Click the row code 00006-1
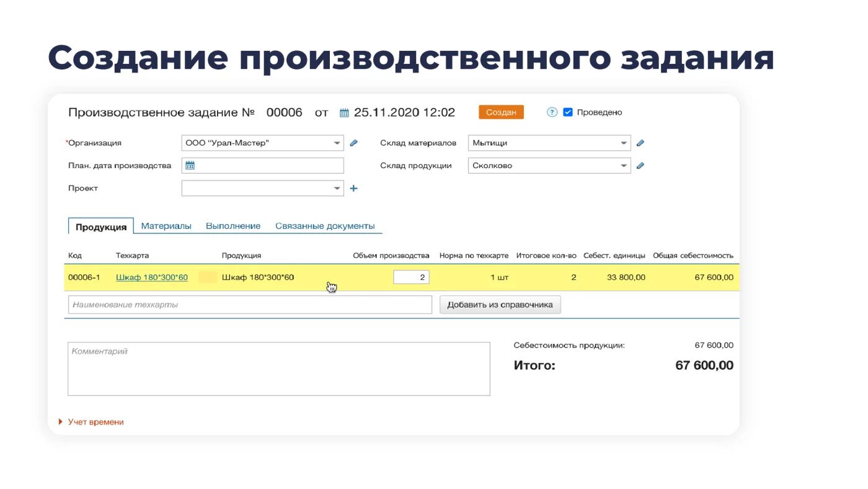 [x=84, y=277]
